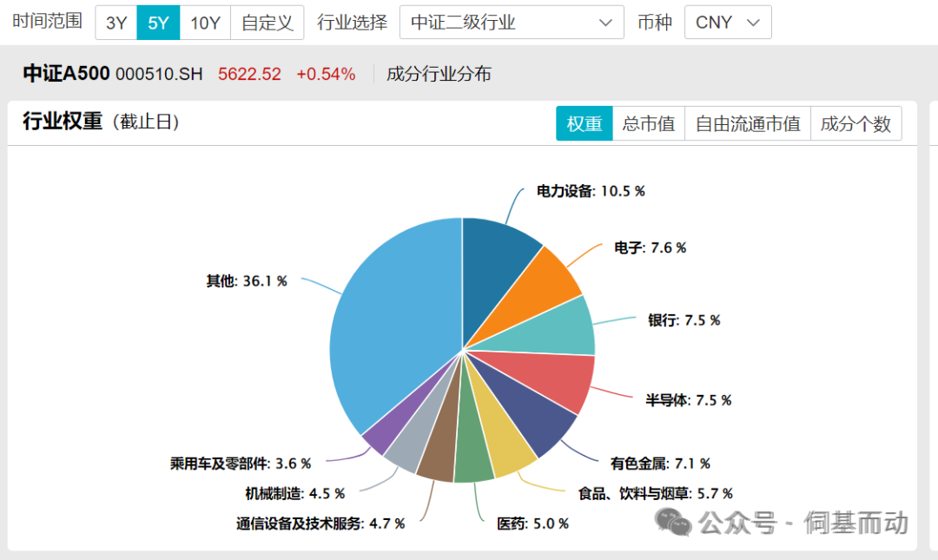Click the 成分行业分布 heading
This screenshot has height=560, width=938.
439,75
